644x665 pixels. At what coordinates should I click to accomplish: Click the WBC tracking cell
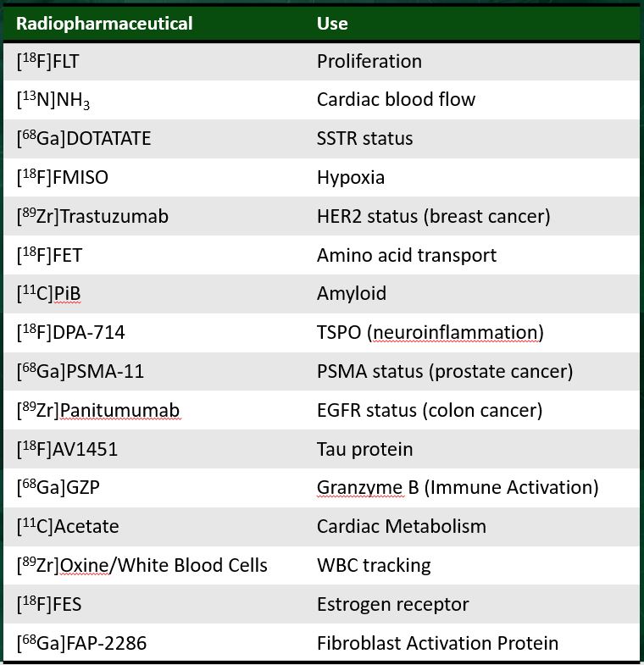374,565
